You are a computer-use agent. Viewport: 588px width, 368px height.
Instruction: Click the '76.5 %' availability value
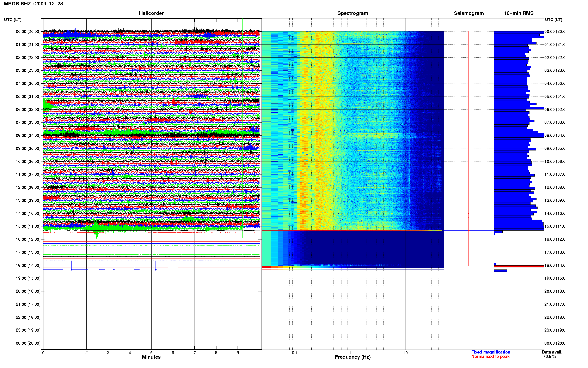click(x=549, y=357)
